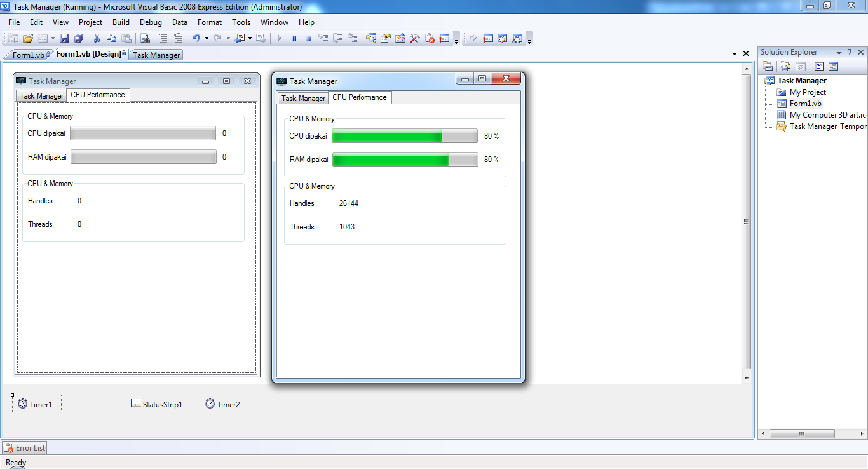Click the View Designer icon in Solution Explorer
The image size is (868, 469).
pyautogui.click(x=833, y=65)
